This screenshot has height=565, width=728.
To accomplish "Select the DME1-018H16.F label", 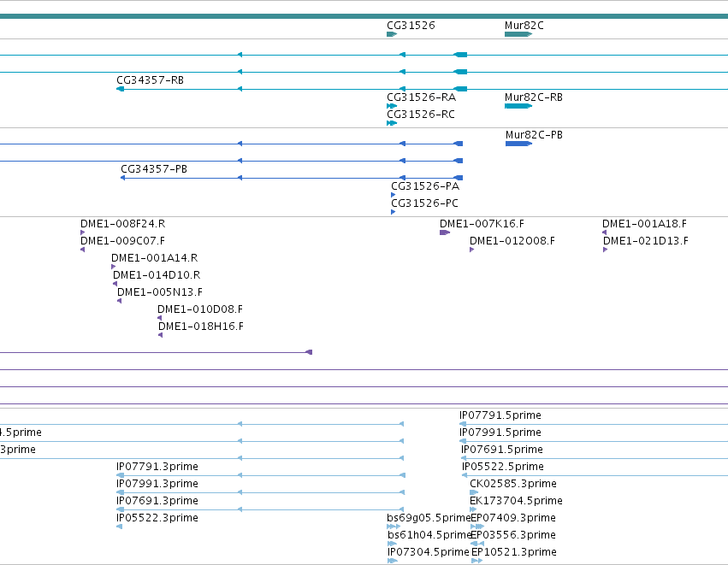I will tap(201, 327).
